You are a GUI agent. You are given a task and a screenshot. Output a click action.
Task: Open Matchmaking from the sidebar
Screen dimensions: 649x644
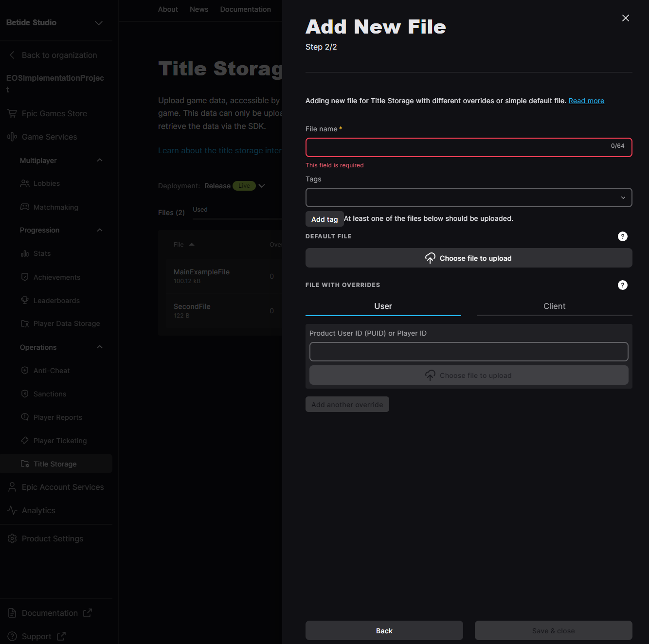click(x=55, y=207)
